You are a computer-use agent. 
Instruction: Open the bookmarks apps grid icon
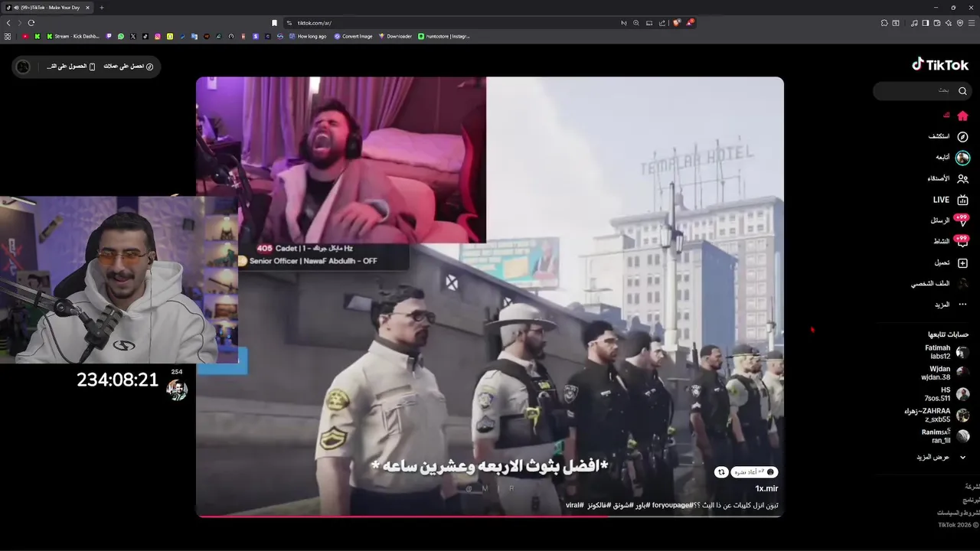[x=8, y=36]
